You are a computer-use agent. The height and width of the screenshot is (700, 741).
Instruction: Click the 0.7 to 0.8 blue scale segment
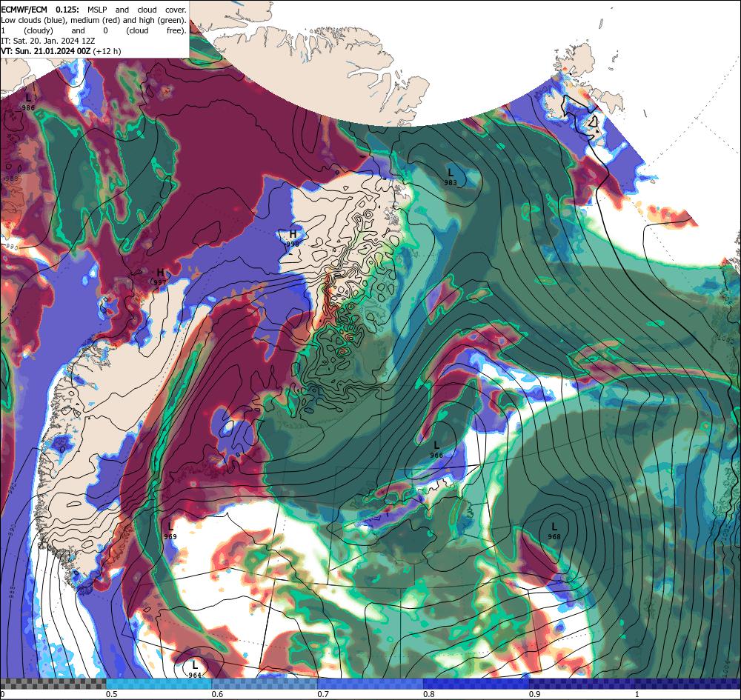(370, 684)
